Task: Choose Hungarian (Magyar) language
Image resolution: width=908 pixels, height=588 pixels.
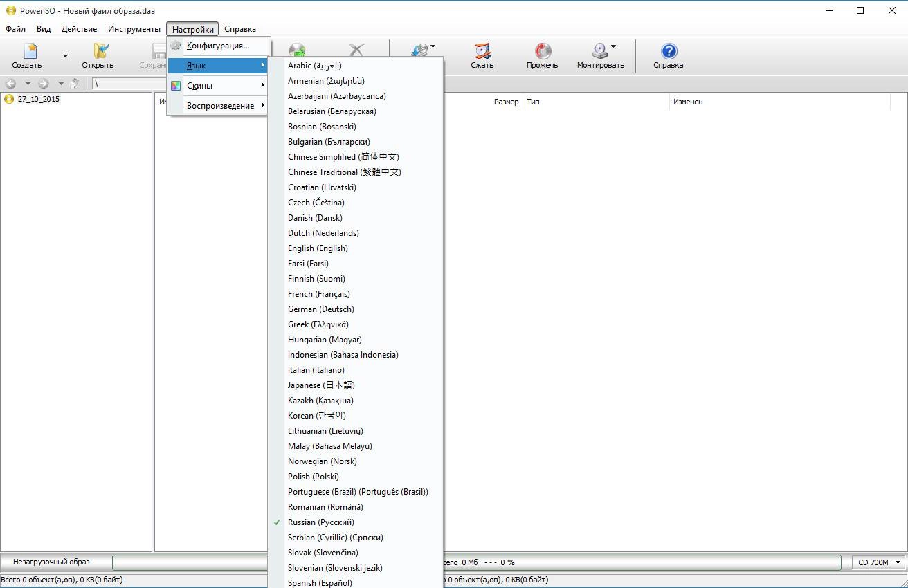Action: tap(355, 340)
